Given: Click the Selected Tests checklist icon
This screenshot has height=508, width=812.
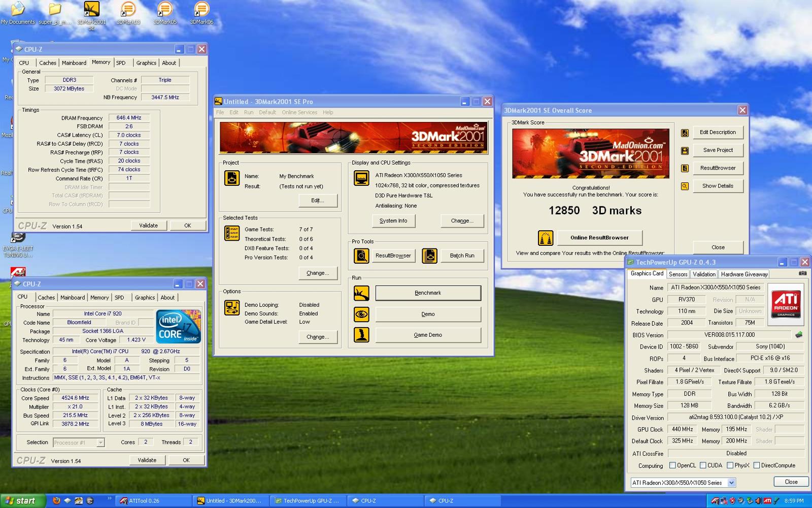Looking at the screenshot, I should (232, 233).
